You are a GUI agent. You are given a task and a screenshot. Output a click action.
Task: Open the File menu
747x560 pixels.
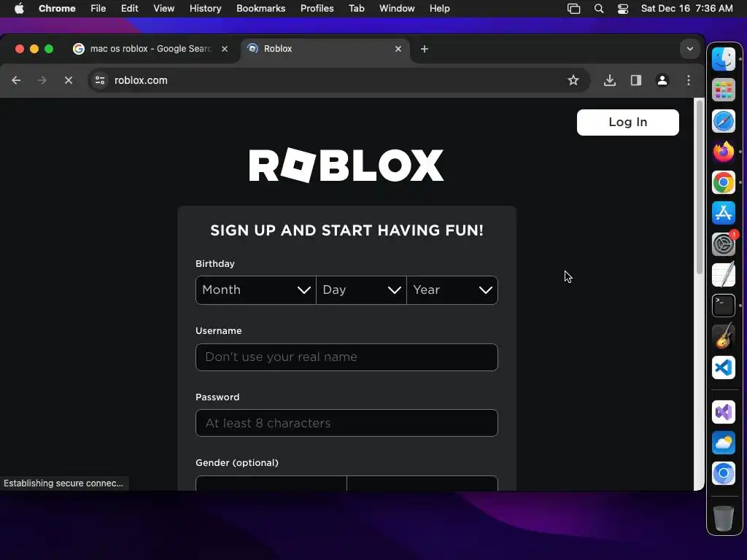coord(98,9)
